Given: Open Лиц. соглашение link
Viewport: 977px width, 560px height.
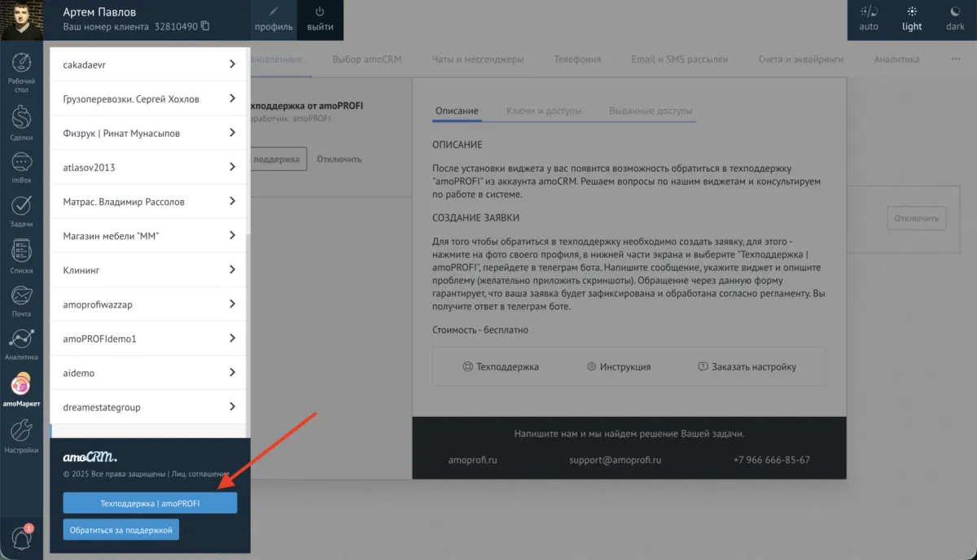Looking at the screenshot, I should click(x=201, y=474).
